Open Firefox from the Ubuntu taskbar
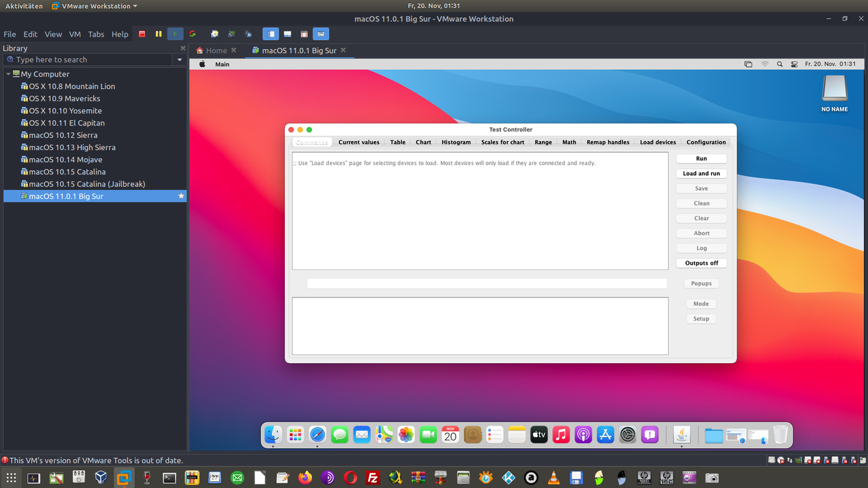This screenshot has width=868, height=488. pos(304,478)
